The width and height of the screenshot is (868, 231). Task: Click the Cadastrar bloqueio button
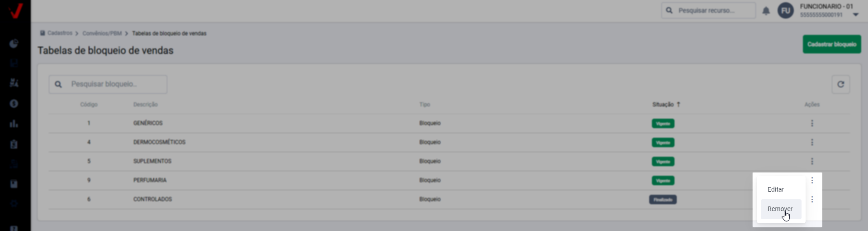pyautogui.click(x=831, y=44)
